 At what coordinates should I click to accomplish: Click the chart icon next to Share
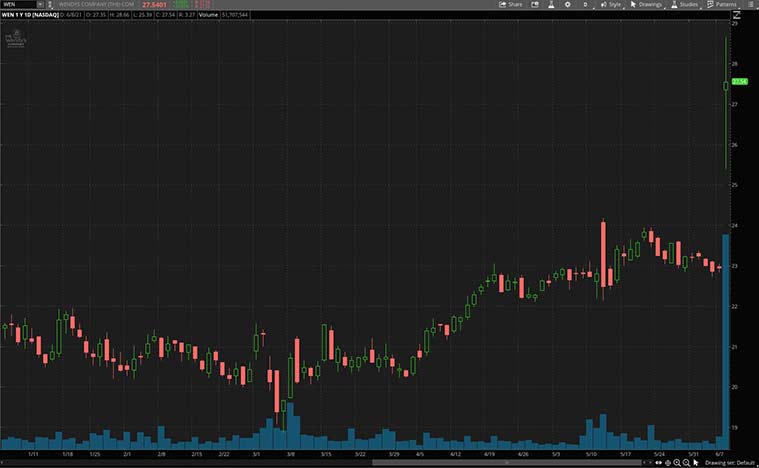tap(533, 4)
